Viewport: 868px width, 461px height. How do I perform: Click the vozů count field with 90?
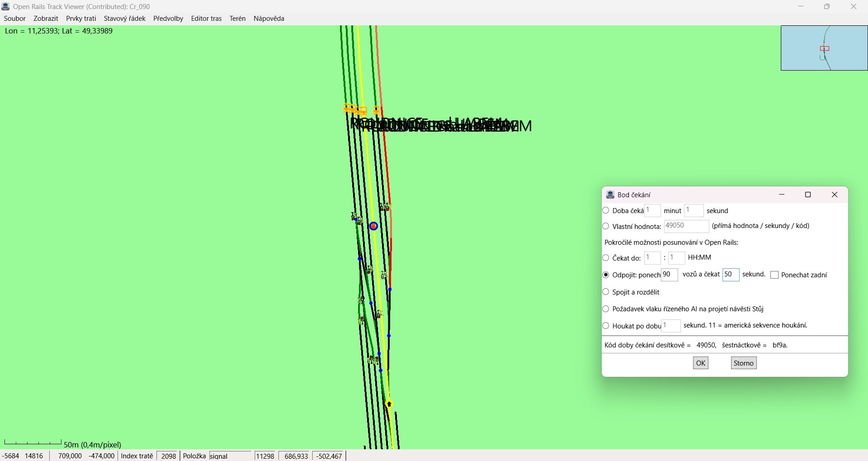pos(670,275)
